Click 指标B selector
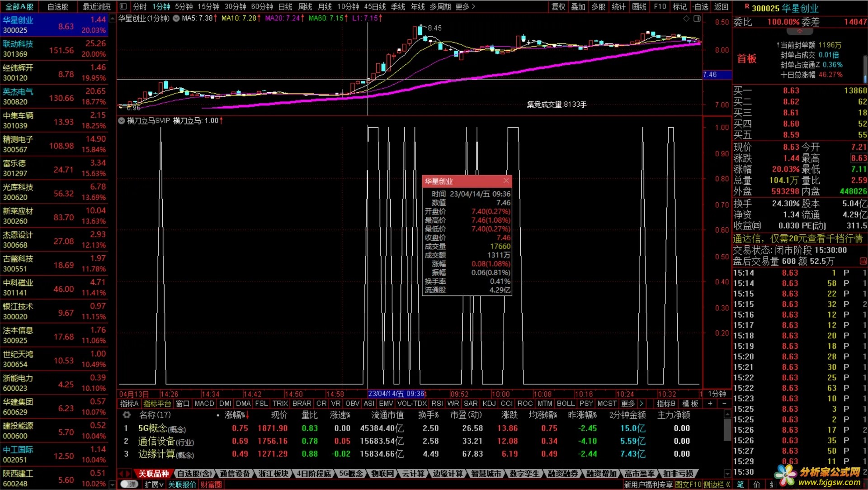 point(666,404)
